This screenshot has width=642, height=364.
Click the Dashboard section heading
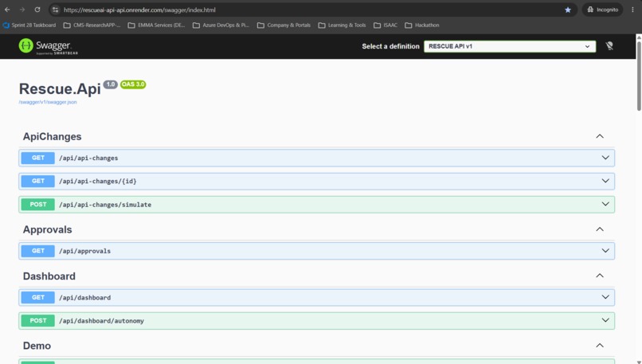click(49, 276)
